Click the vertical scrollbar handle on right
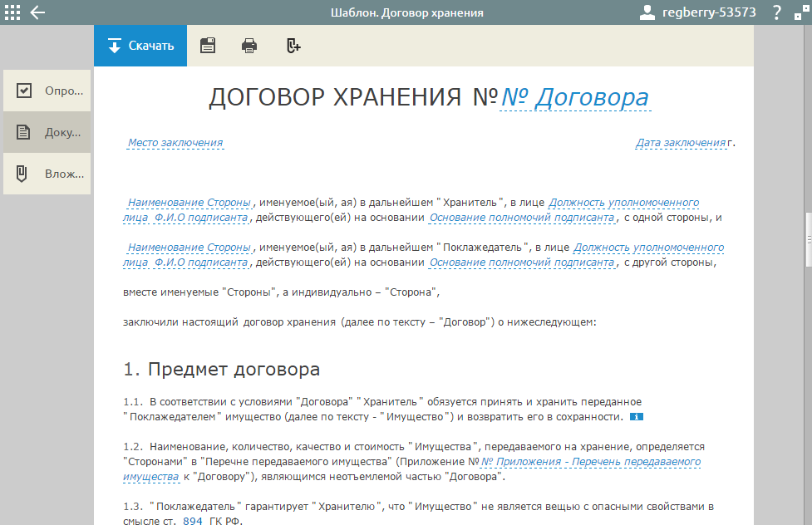 809,240
